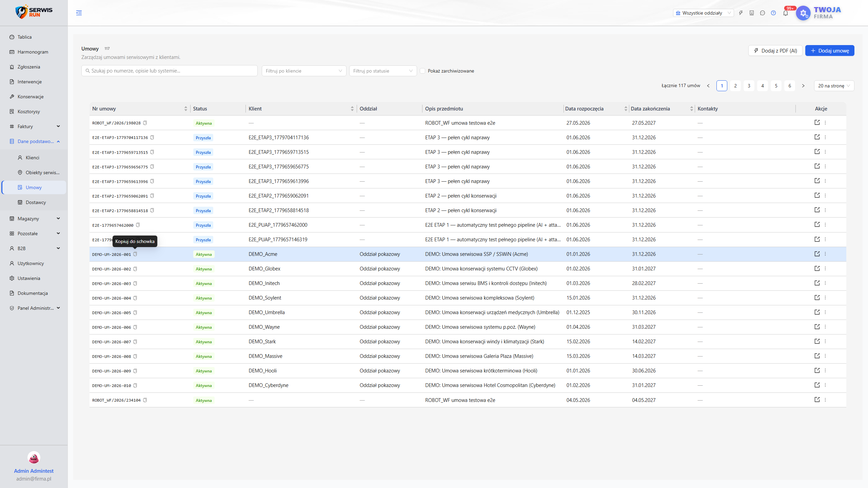The image size is (868, 488).
Task: Go to next page arrow
Action: [x=803, y=86]
